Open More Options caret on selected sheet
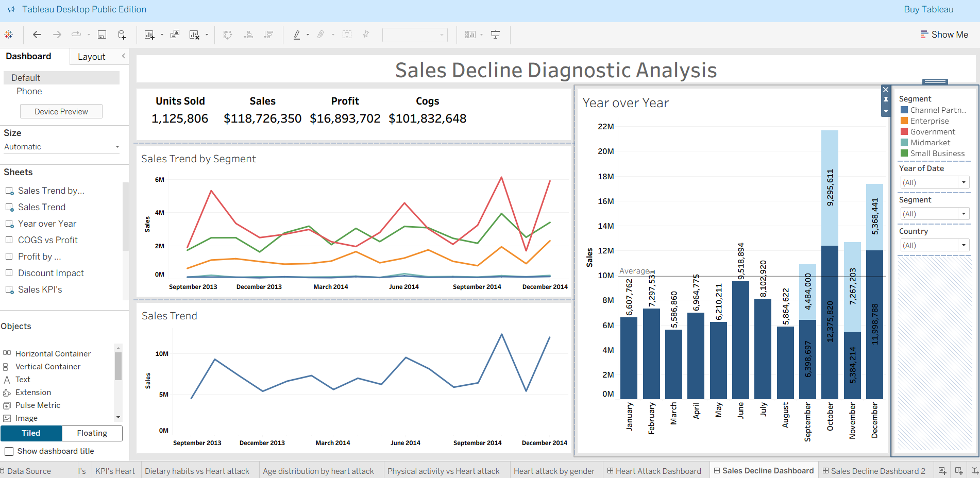 pyautogui.click(x=886, y=111)
